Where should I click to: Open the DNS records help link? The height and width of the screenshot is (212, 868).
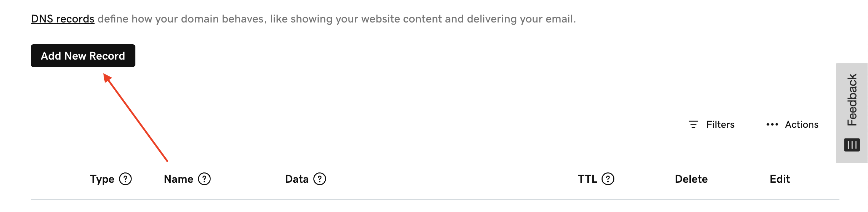click(x=63, y=19)
